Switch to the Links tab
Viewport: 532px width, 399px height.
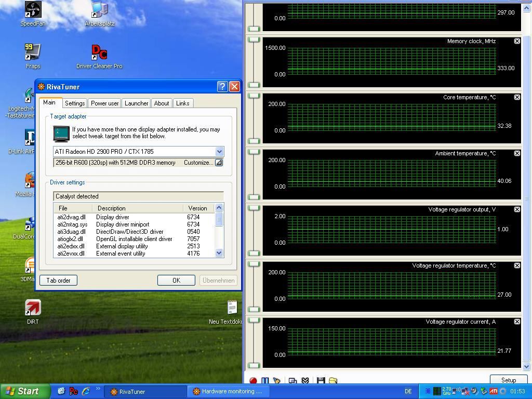[x=183, y=103]
